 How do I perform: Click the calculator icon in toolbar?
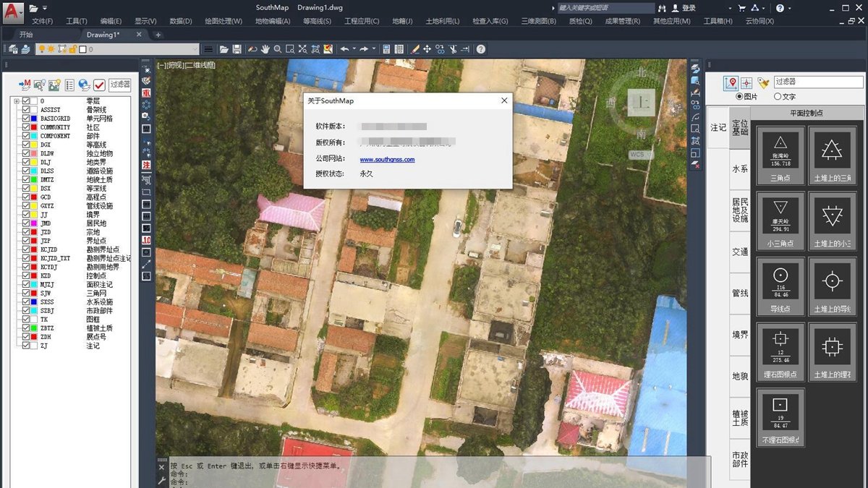click(387, 49)
